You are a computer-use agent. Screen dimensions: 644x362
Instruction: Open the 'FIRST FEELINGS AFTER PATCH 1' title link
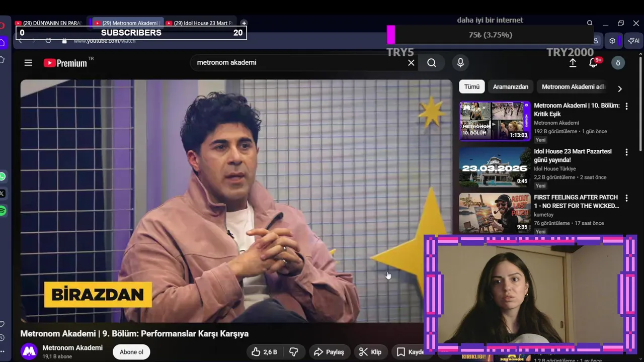click(x=577, y=202)
